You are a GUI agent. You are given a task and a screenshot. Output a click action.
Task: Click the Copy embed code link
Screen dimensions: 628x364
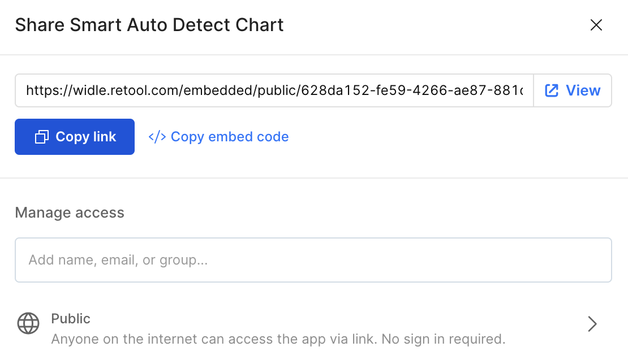[x=229, y=137]
